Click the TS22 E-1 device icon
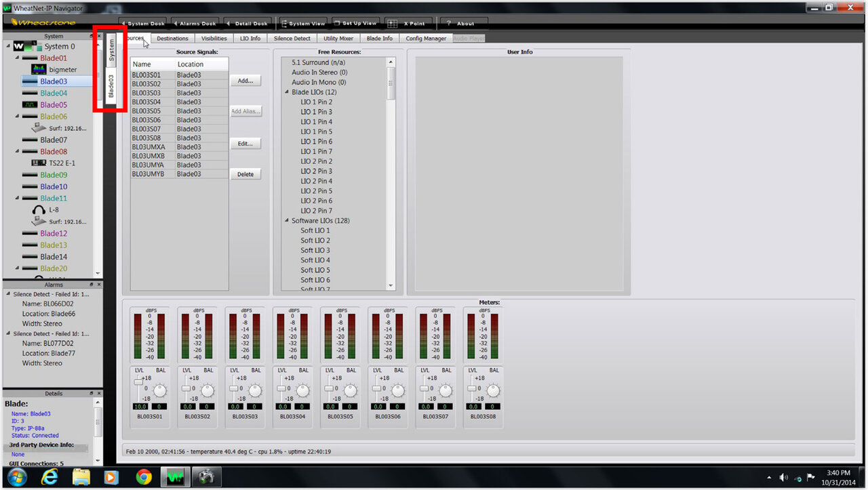 (x=38, y=163)
